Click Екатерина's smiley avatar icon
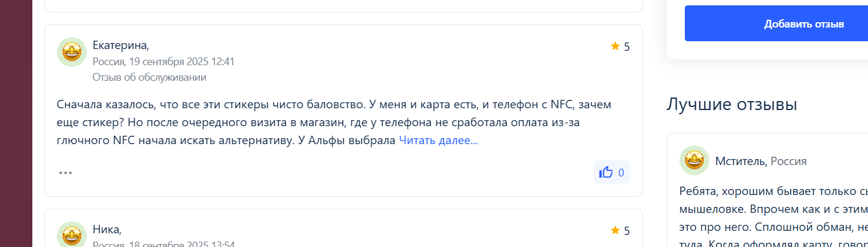Viewport: 868px width, 247px height. (x=72, y=53)
